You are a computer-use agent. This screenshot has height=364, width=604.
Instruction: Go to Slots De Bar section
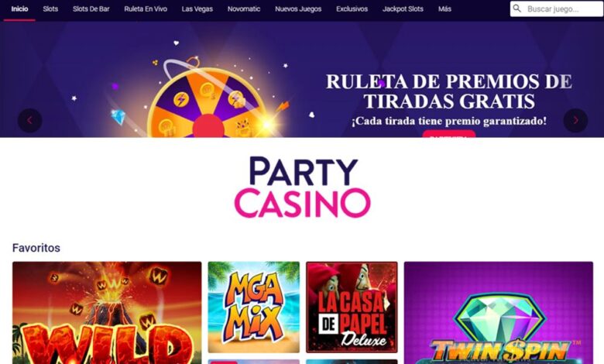click(x=91, y=9)
